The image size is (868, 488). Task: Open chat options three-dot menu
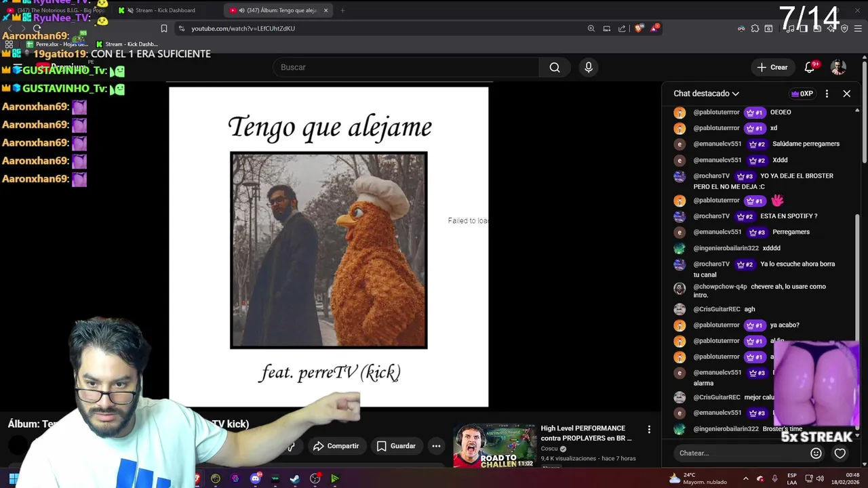(827, 94)
